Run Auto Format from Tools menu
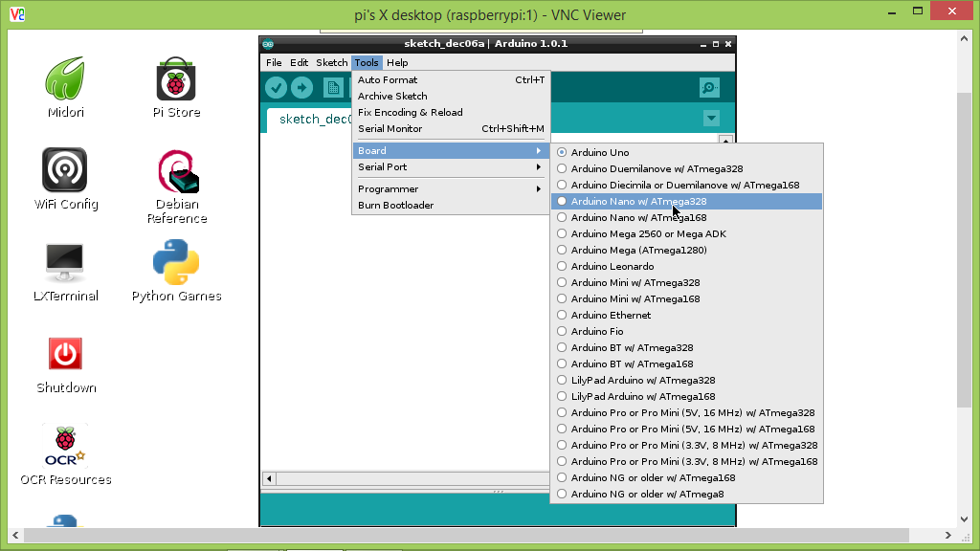This screenshot has width=980, height=551. pos(451,80)
